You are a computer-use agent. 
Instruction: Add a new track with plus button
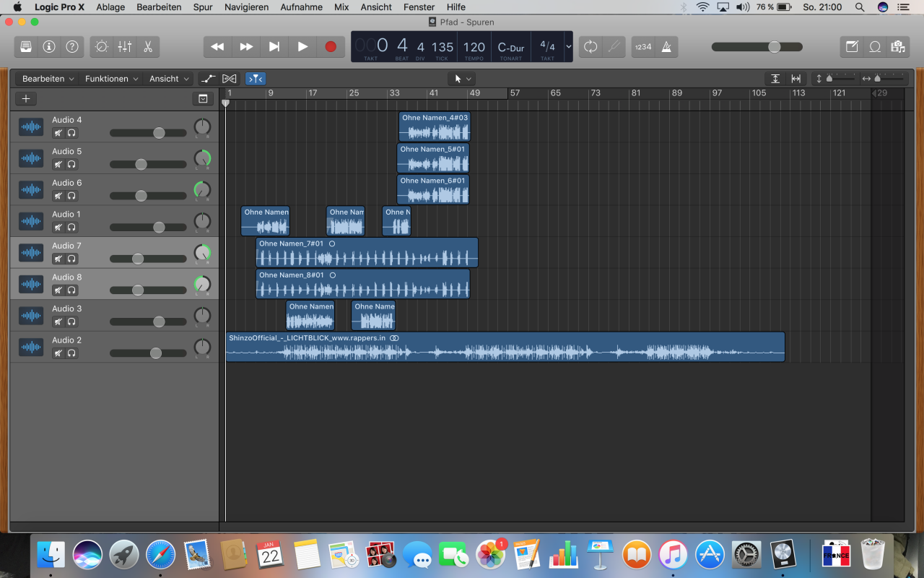tap(26, 99)
